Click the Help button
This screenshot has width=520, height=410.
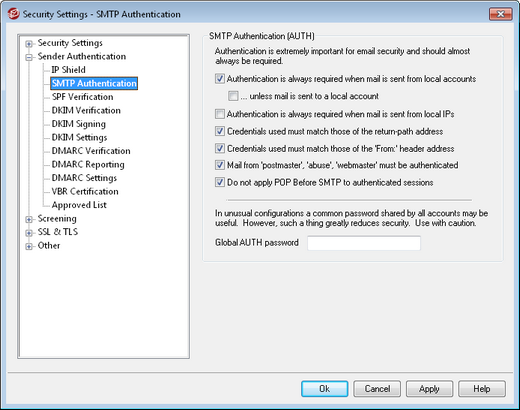[482, 389]
